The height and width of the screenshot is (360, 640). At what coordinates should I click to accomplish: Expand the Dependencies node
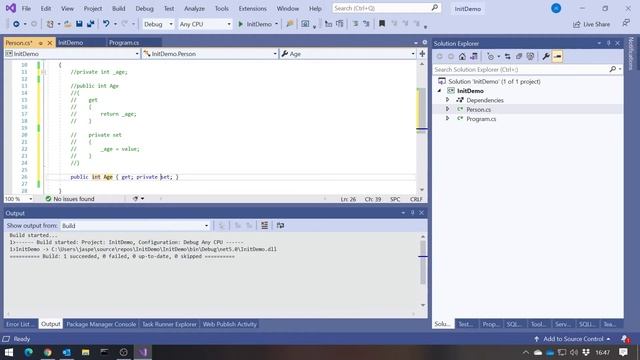point(447,100)
